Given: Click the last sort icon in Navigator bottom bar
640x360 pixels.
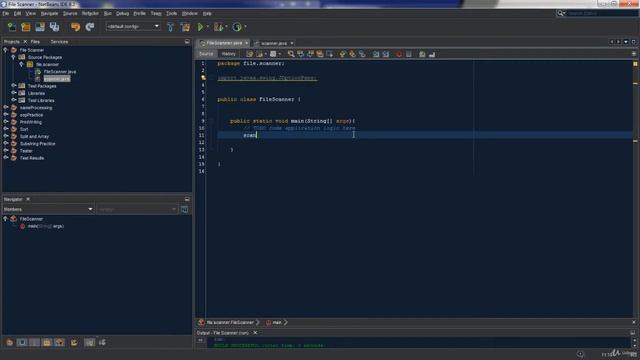Looking at the screenshot, I should pos(102,342).
